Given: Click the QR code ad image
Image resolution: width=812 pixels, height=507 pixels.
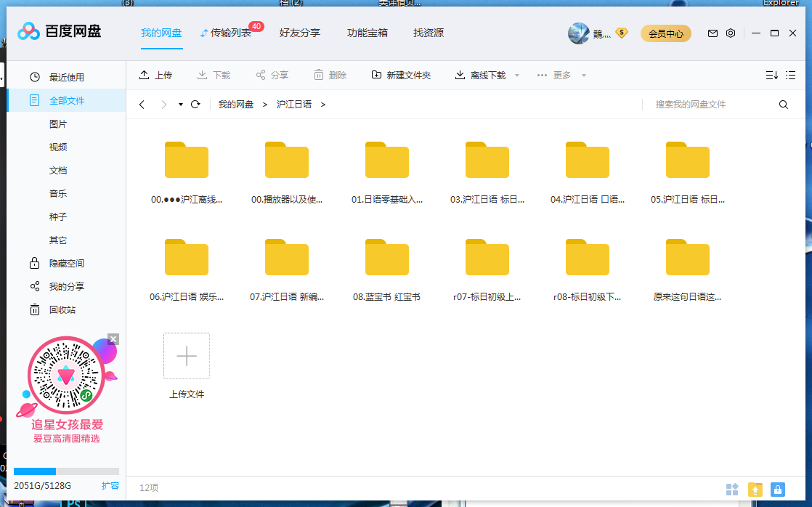Looking at the screenshot, I should click(x=66, y=376).
